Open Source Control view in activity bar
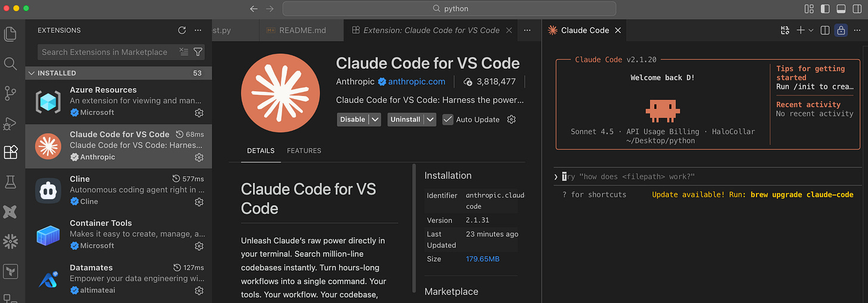868x303 pixels. tap(10, 93)
